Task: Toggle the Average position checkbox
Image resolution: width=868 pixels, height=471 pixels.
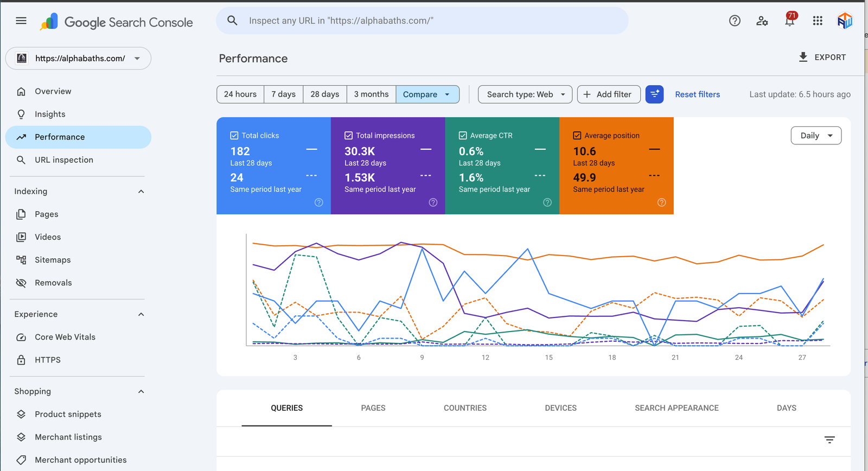Action: (x=577, y=136)
